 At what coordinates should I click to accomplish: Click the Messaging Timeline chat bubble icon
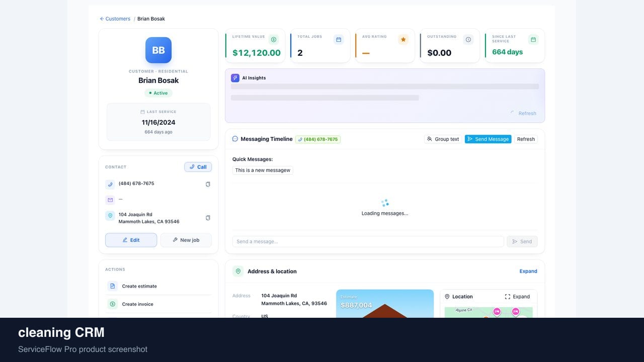pyautogui.click(x=235, y=139)
